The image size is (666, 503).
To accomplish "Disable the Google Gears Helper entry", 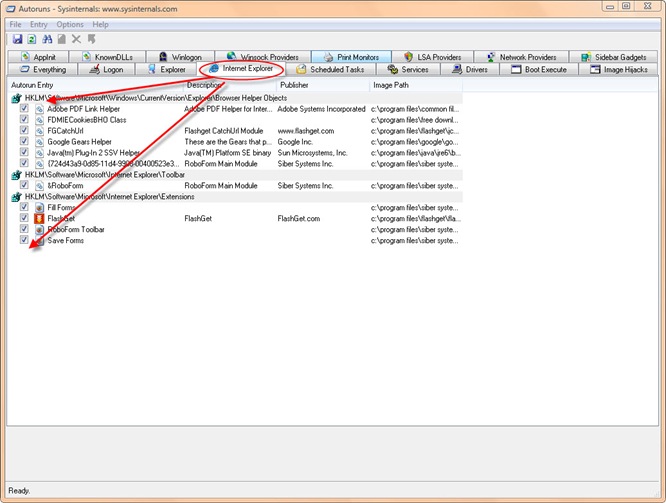I will (24, 141).
